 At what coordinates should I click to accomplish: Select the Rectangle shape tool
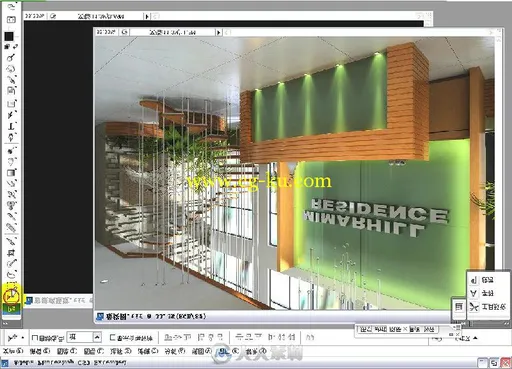click(x=11, y=103)
